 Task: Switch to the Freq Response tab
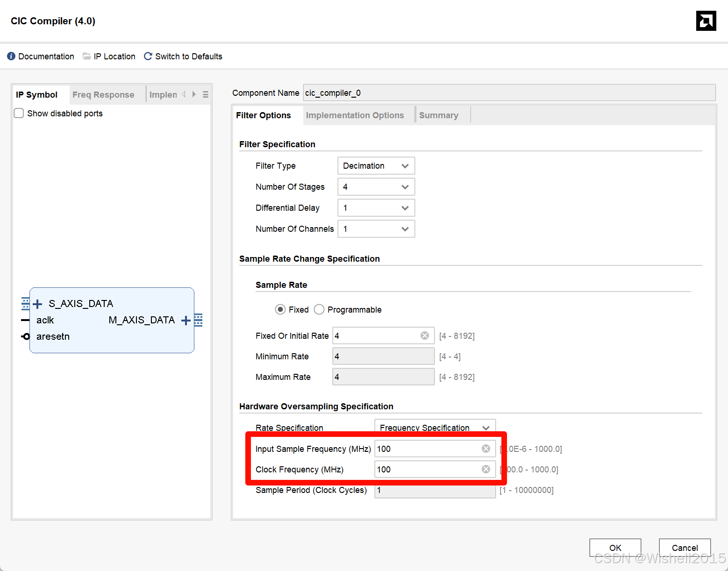(103, 95)
